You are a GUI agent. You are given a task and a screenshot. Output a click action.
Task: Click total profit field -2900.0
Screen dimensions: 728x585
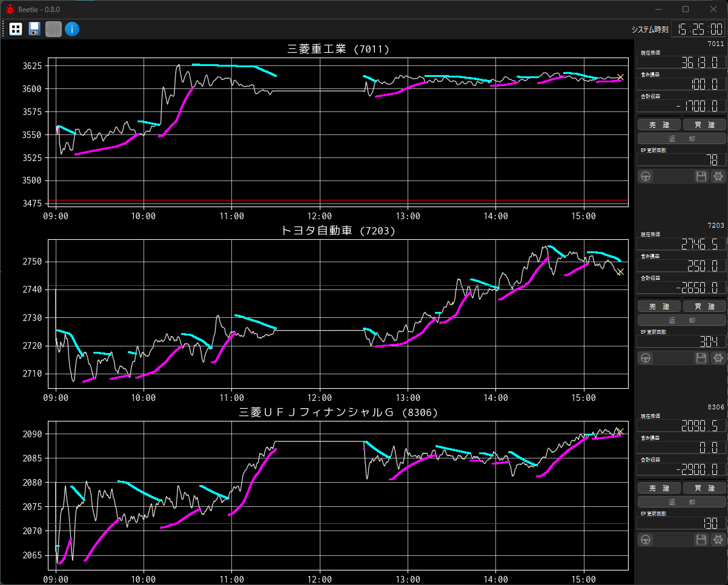point(681,469)
